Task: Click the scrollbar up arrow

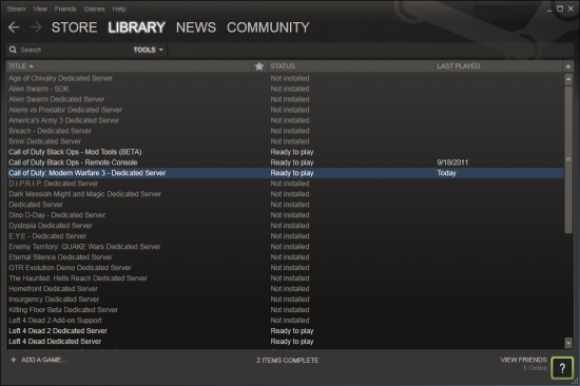Action: point(569,79)
